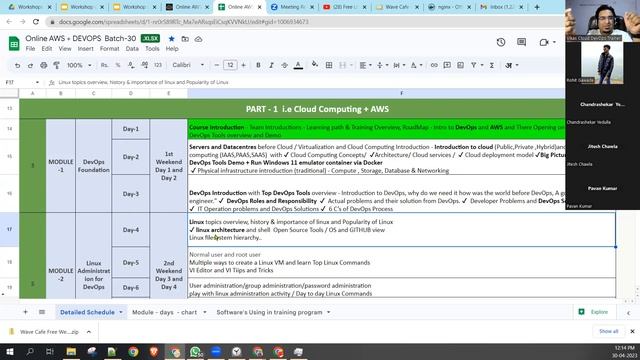Open input tools language dropdown
Screen dimensions: 640x360
[x=512, y=65]
